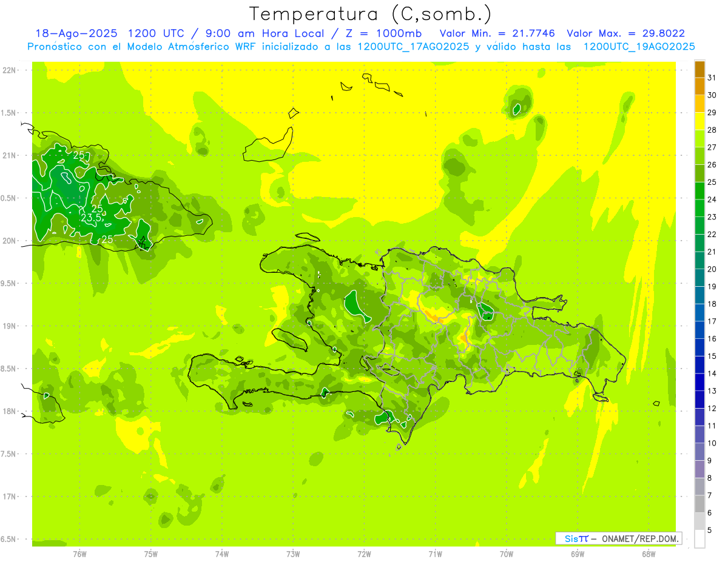Select the initialization time "1200UTC_17AGO2025"
Screen dimensions: 728x562
pos(413,47)
